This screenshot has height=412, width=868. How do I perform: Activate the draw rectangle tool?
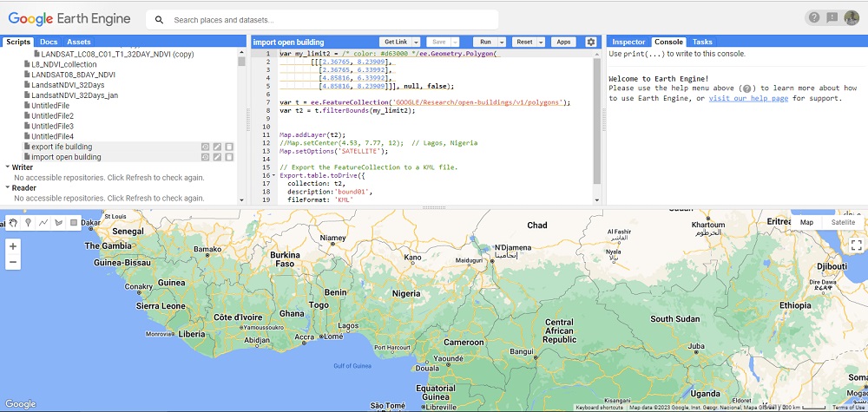[x=73, y=223]
